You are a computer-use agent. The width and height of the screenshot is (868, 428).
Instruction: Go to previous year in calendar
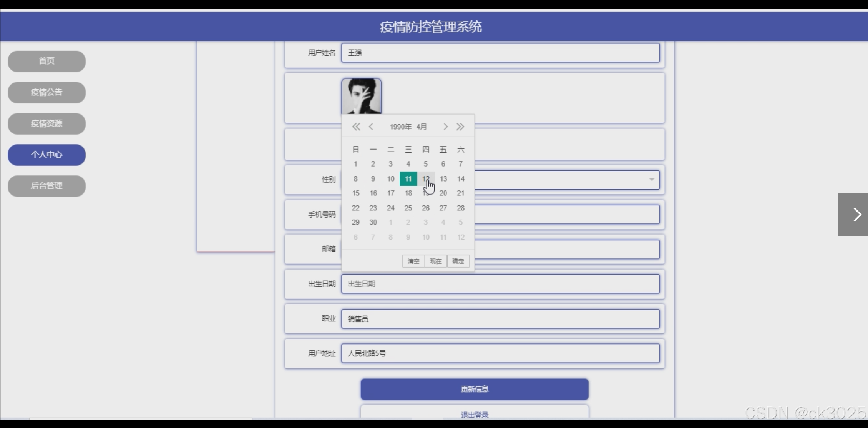356,127
